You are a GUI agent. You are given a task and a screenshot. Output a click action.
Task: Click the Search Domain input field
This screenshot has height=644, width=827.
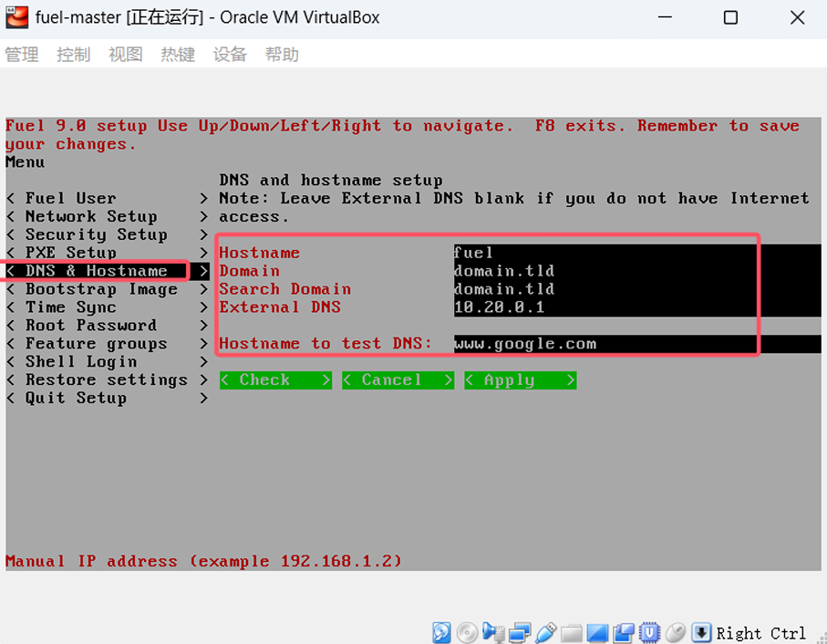click(x=637, y=289)
